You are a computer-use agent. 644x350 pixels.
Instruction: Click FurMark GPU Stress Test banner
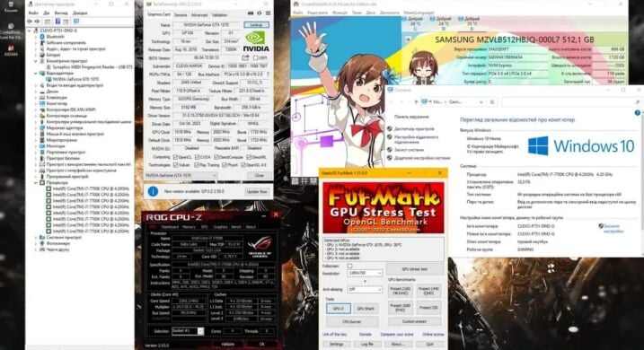pyautogui.click(x=384, y=207)
